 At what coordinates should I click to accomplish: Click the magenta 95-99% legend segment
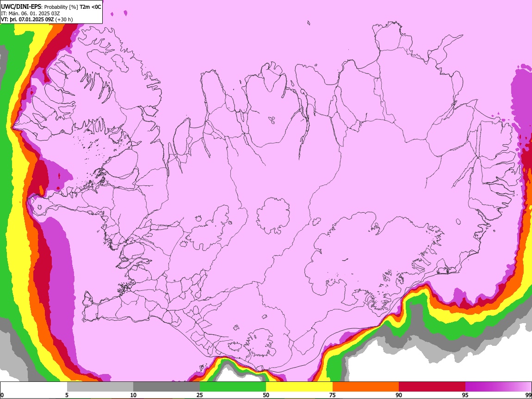pos(498,387)
